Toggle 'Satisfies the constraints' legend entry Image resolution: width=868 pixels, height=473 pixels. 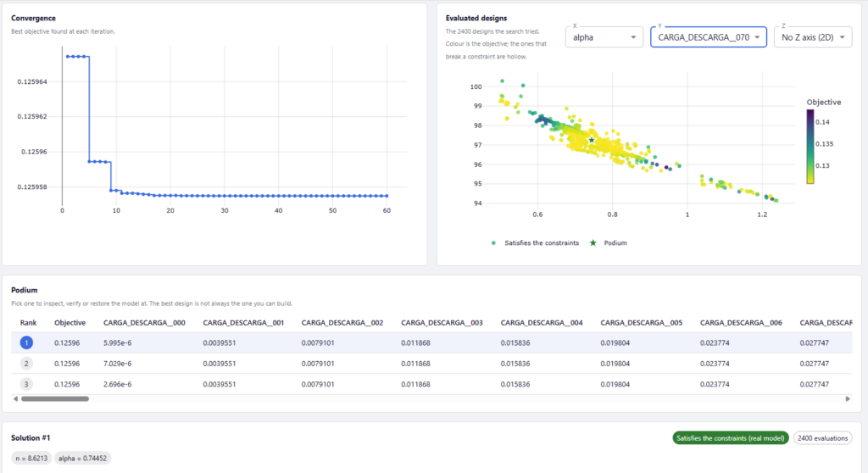point(535,242)
